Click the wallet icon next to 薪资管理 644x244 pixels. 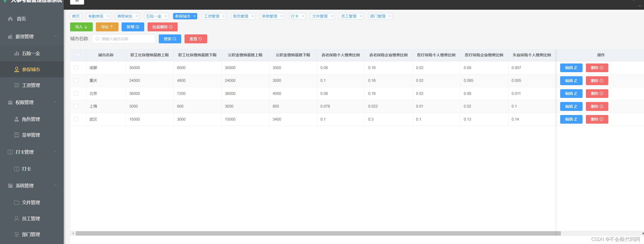(10, 37)
